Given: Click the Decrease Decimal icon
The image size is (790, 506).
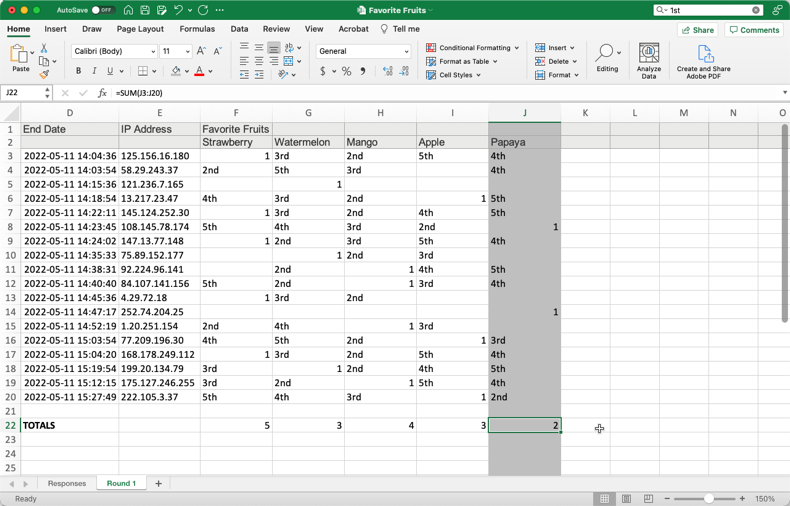Looking at the screenshot, I should point(404,71).
